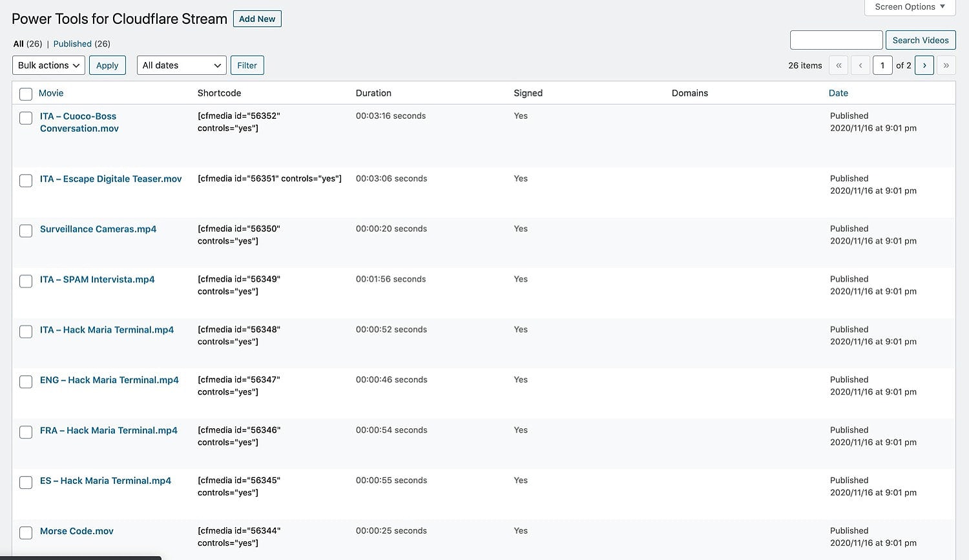Click the last page double-arrow button
The height and width of the screenshot is (560, 969).
[x=946, y=65]
